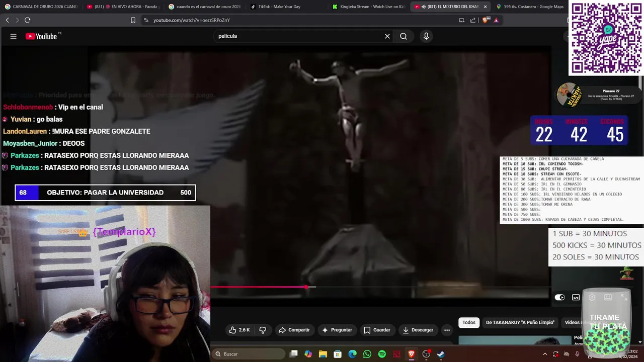Screen dimensions: 644x362
Task: Switch to the cuando es el carnaval de oruro tab
Action: click(x=205, y=7)
